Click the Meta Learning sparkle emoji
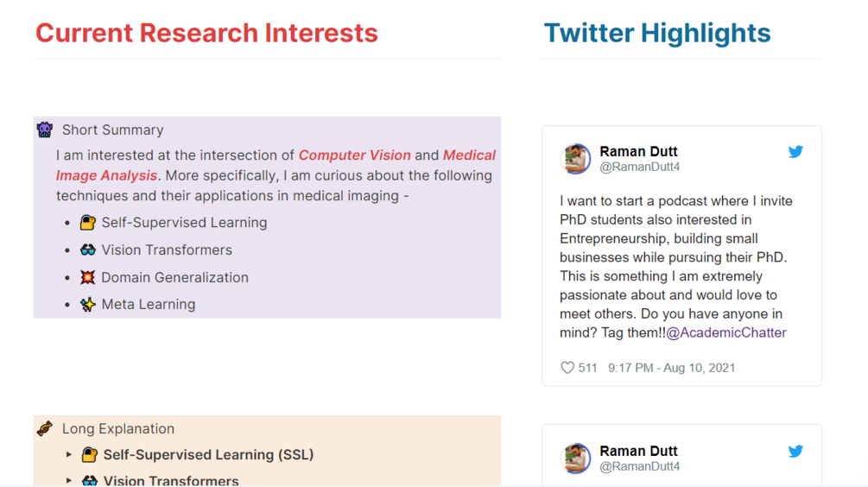This screenshot has height=487, width=868. (88, 304)
